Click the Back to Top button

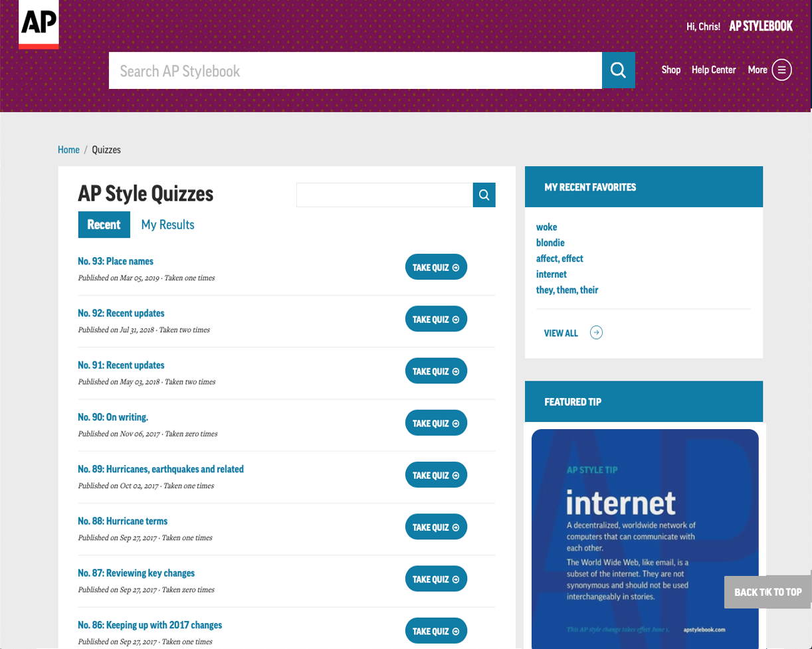pos(767,592)
